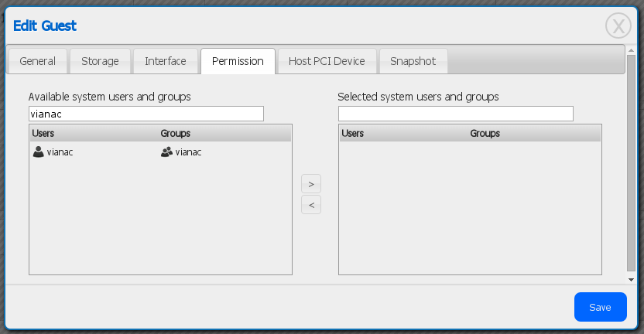Image resolution: width=644 pixels, height=334 pixels.
Task: Click the Users header in available list
Action: (x=43, y=134)
